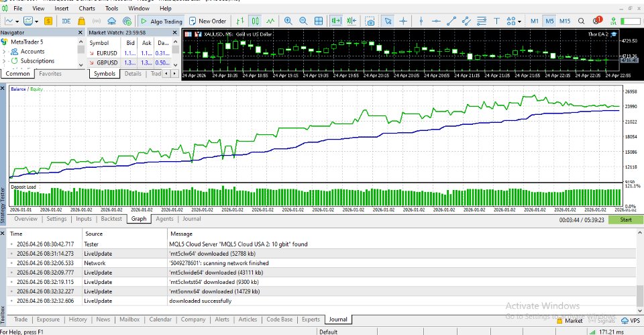
Task: Close the Navigator panel
Action: point(80,32)
